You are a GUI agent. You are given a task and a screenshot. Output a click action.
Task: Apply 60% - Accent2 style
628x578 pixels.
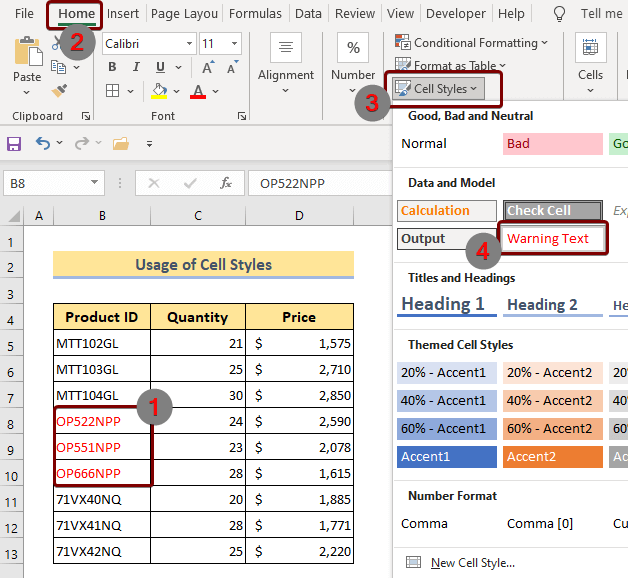(553, 429)
